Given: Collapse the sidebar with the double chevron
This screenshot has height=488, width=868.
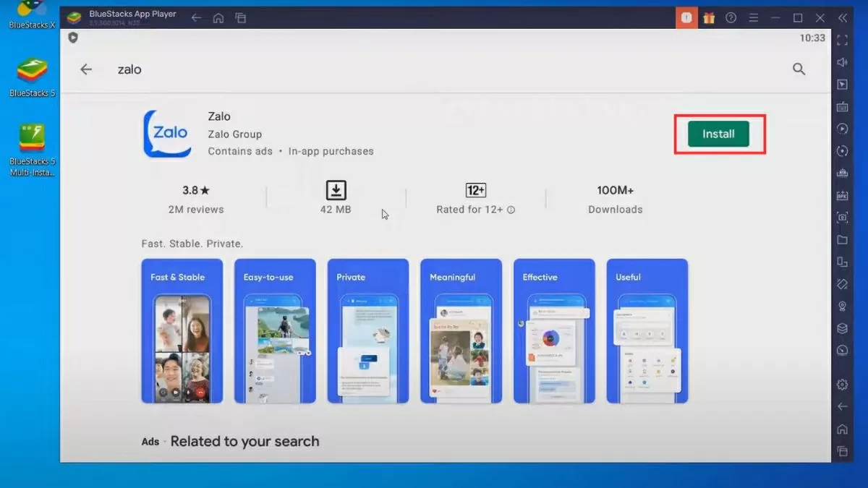Looking at the screenshot, I should click(x=843, y=18).
